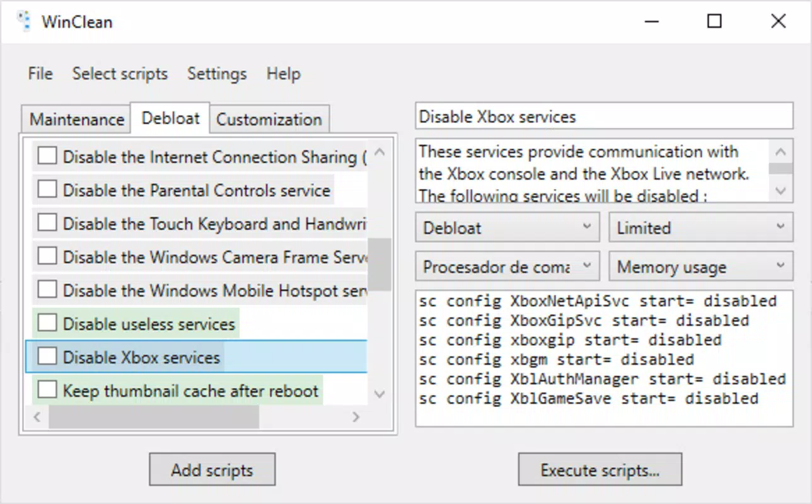Click the script description text area
Viewport: 812px width, 504px height.
click(593, 171)
